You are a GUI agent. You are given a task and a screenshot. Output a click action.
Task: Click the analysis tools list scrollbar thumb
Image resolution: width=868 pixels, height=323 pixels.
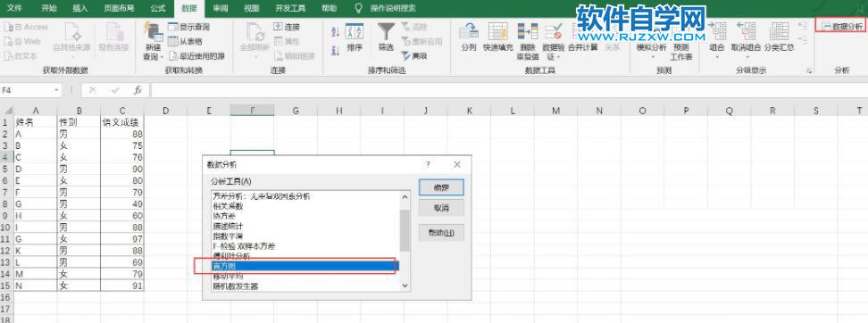[x=405, y=230]
